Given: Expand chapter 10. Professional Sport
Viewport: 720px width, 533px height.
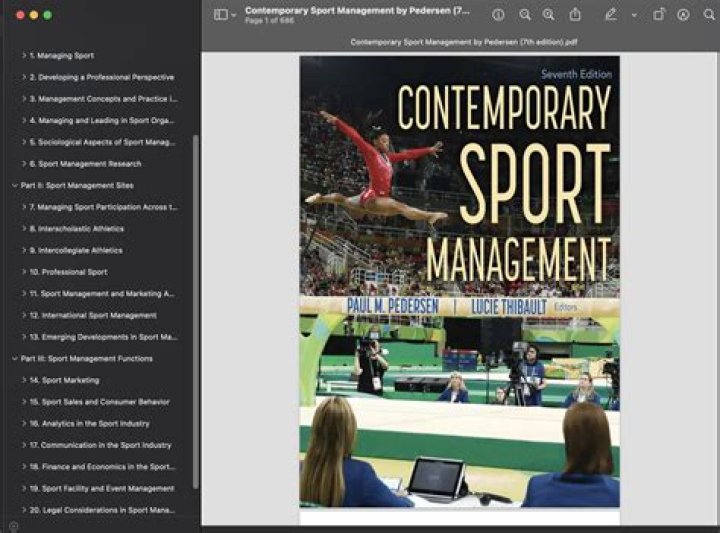Looking at the screenshot, I should (24, 271).
